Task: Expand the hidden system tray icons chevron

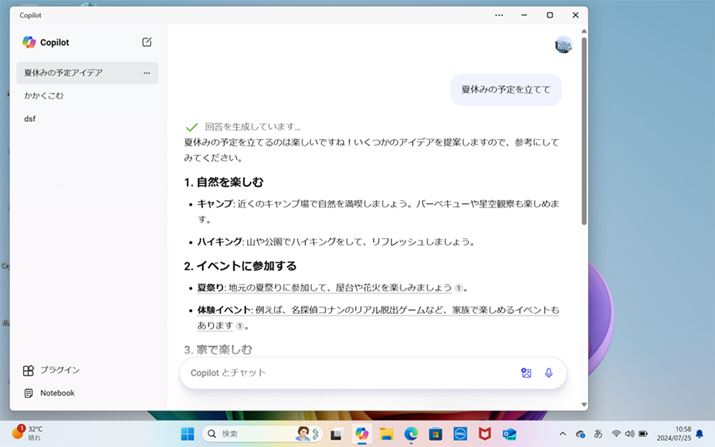Action: coord(562,434)
